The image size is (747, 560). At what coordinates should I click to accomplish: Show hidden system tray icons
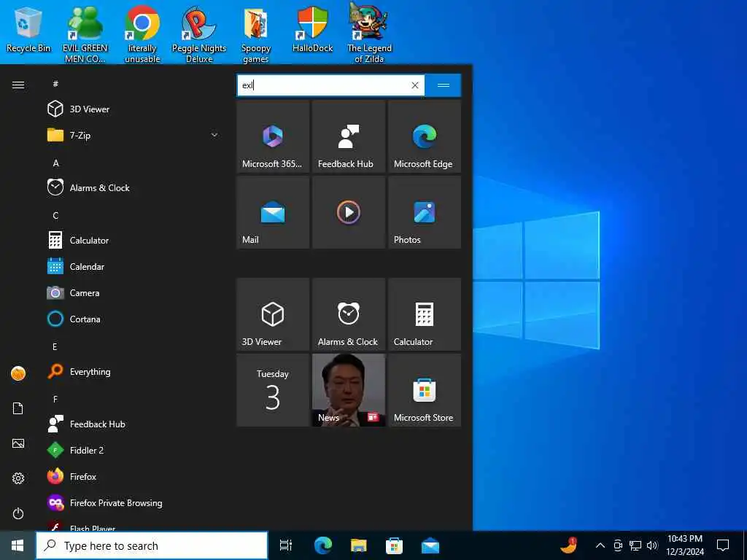pos(600,545)
